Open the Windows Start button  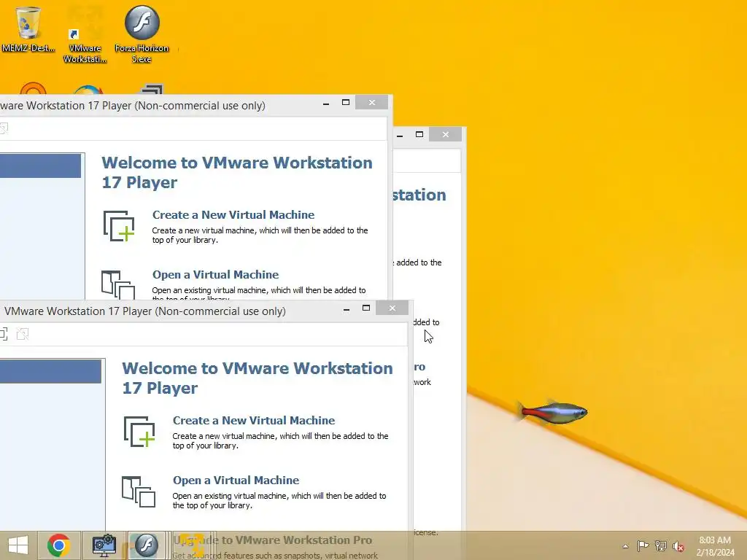(x=18, y=545)
